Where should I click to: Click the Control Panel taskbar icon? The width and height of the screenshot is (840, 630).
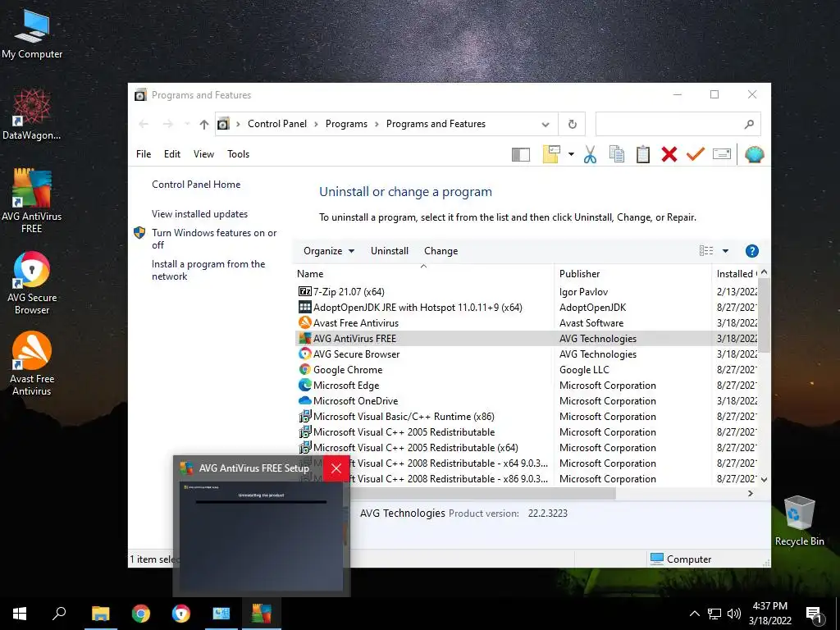221,614
